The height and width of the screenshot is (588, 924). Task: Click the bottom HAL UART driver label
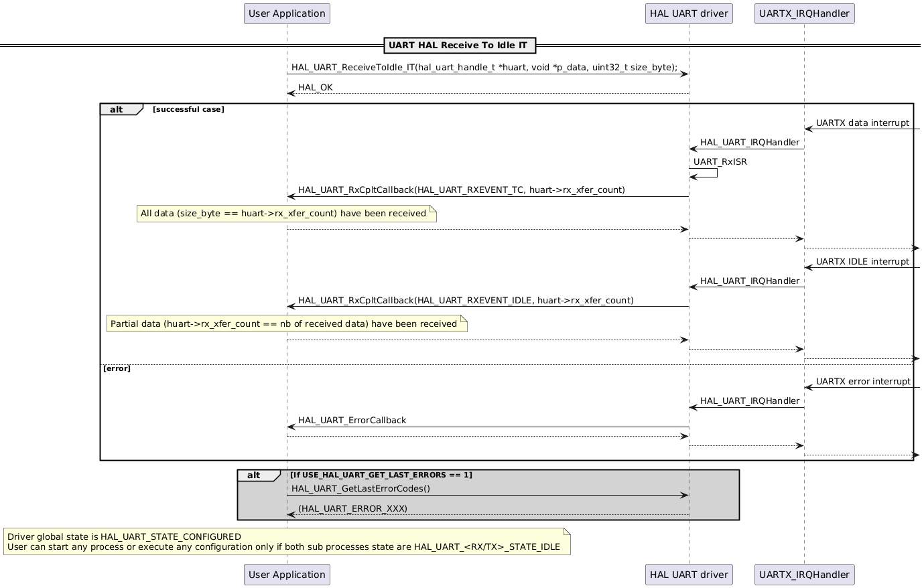click(688, 574)
